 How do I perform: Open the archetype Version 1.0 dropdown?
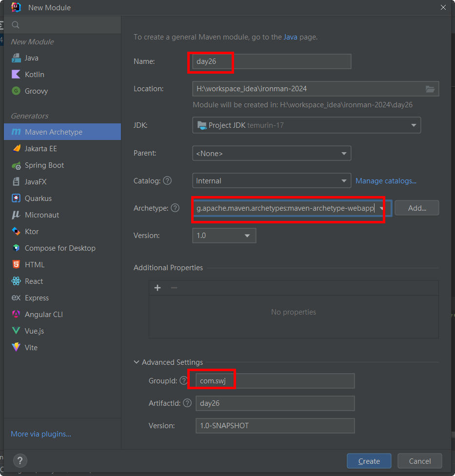224,236
